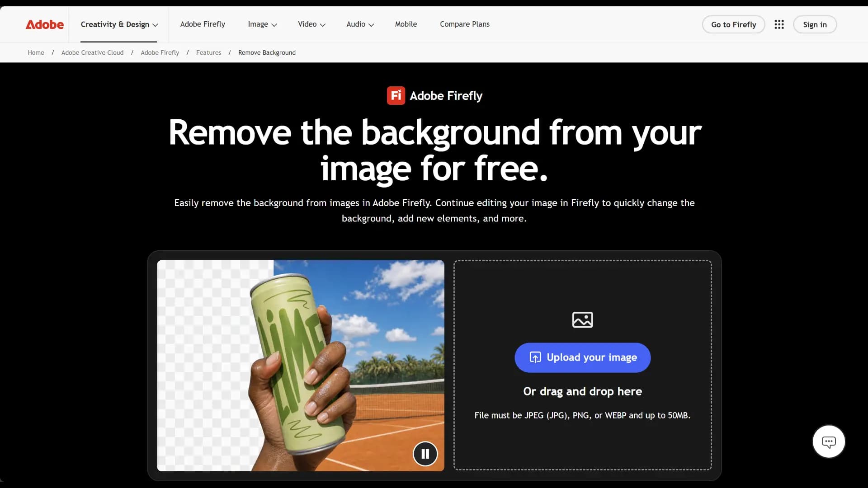Open Compare Plans in navigation
The image size is (868, 488).
click(x=465, y=24)
